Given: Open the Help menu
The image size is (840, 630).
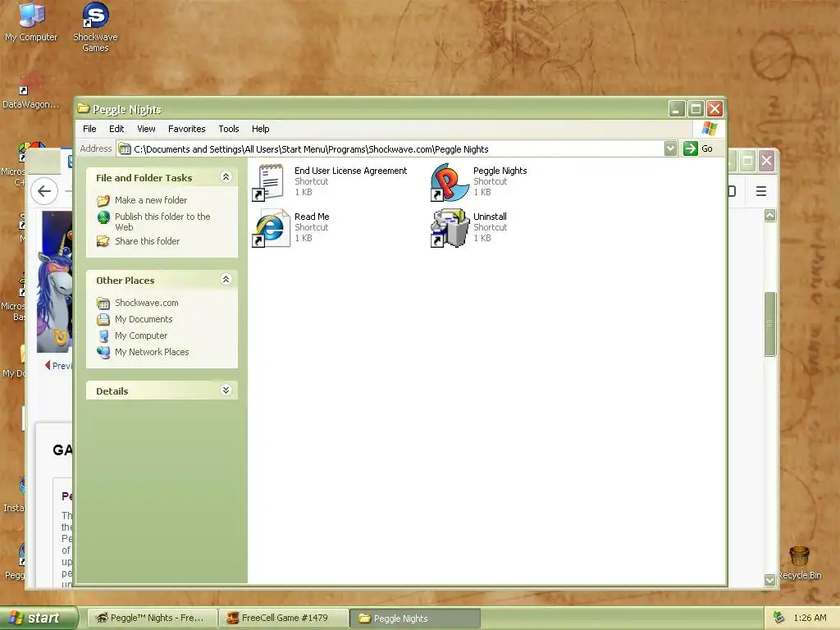Looking at the screenshot, I should click(260, 129).
